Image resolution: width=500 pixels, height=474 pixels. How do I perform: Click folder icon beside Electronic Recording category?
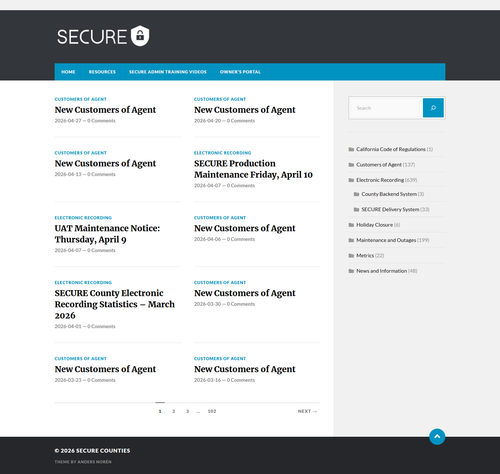pos(351,180)
